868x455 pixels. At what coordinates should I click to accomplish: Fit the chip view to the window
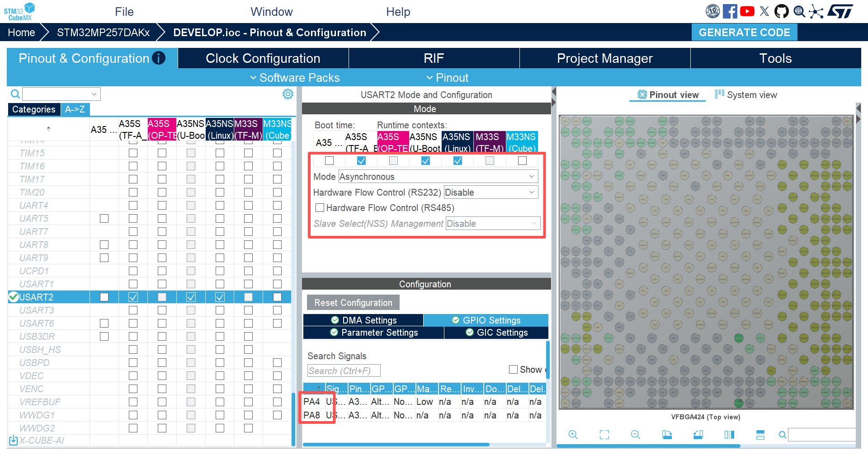click(604, 435)
